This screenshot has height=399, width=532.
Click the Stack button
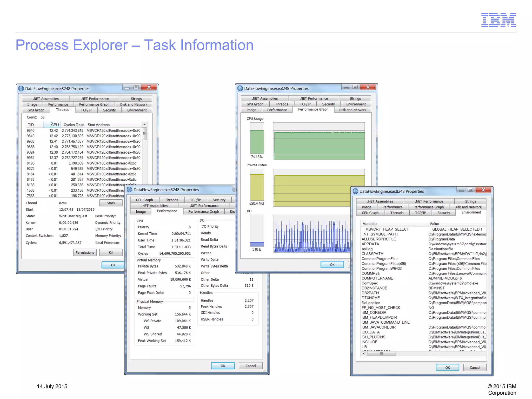(x=111, y=203)
